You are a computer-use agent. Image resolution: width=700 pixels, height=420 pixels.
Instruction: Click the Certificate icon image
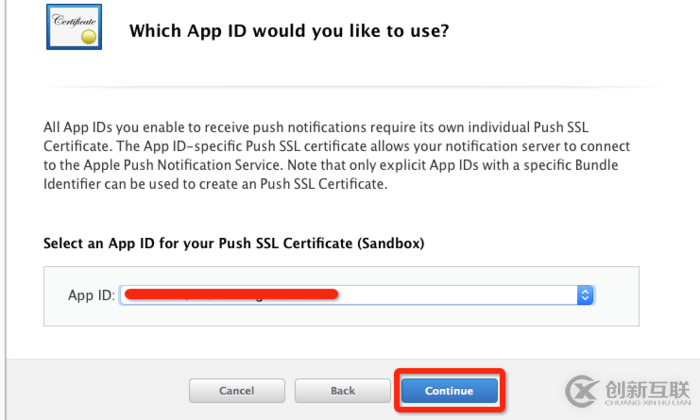click(x=74, y=27)
